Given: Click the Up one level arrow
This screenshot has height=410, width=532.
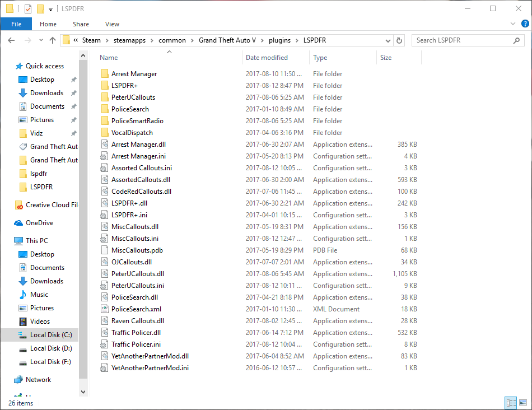Looking at the screenshot, I should (x=53, y=40).
